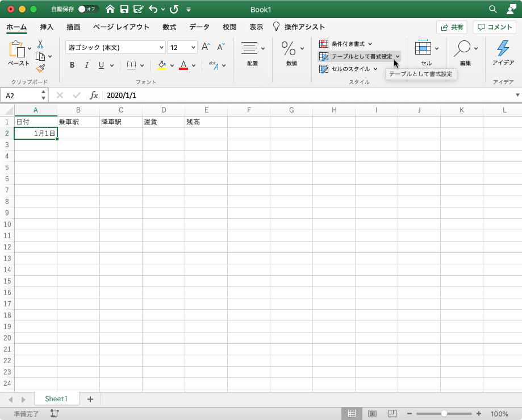The image size is (522, 420).
Task: Click the Name Box showing A2
Action: [x=20, y=95]
